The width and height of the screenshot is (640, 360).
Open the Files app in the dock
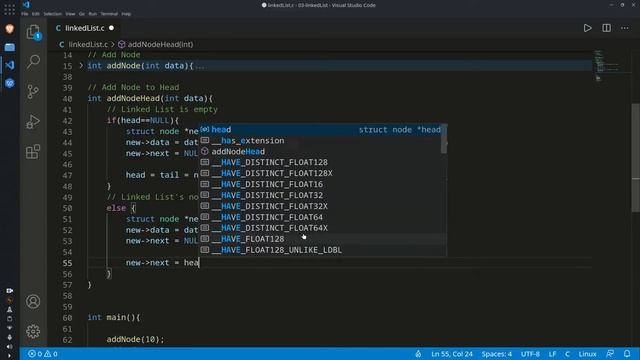(x=9, y=47)
